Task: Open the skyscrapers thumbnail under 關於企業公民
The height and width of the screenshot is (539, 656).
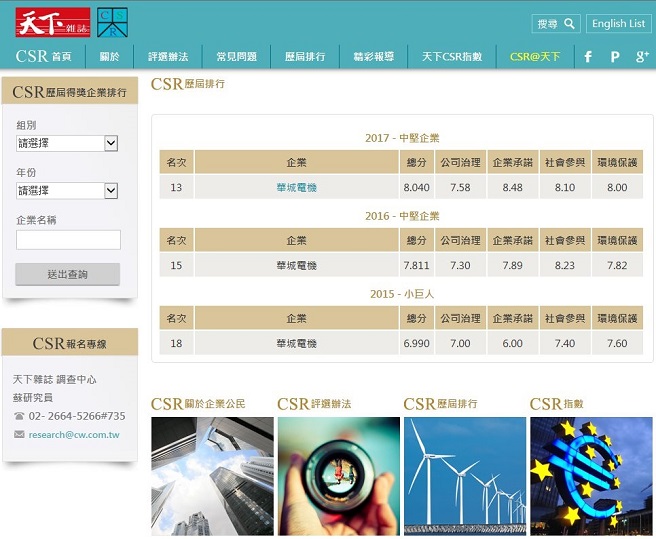Action: tap(213, 476)
